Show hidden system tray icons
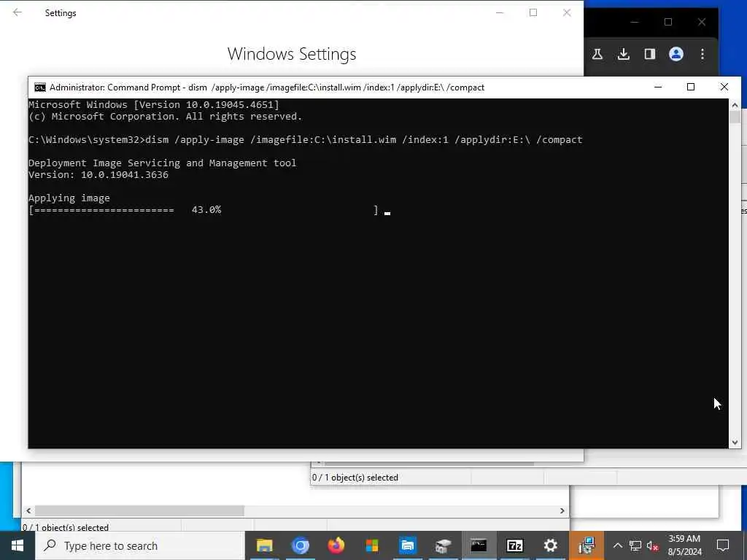 click(617, 545)
